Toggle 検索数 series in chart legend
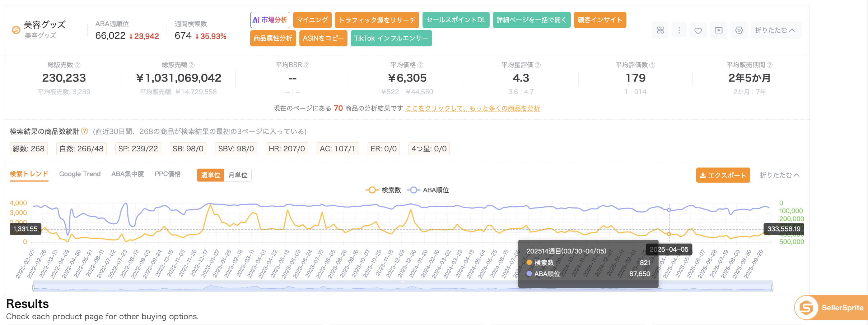 click(383, 190)
